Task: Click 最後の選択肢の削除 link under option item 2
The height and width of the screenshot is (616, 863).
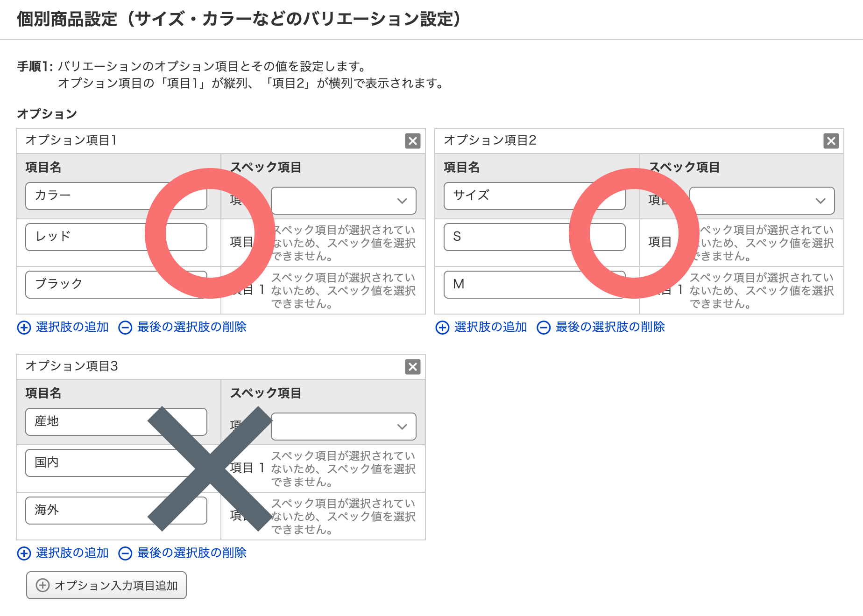Action: [x=610, y=327]
